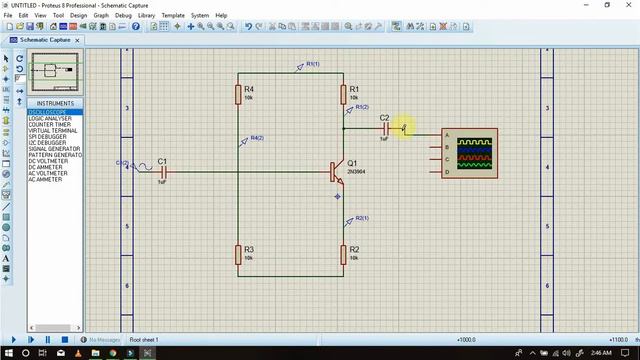Open the Tool menu
The height and width of the screenshot is (360, 640).
(x=58, y=16)
